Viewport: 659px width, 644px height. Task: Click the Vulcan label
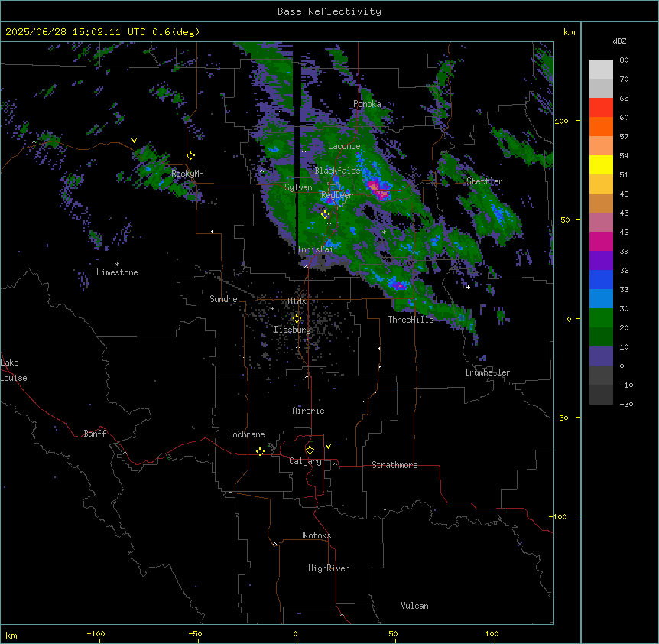point(414,606)
